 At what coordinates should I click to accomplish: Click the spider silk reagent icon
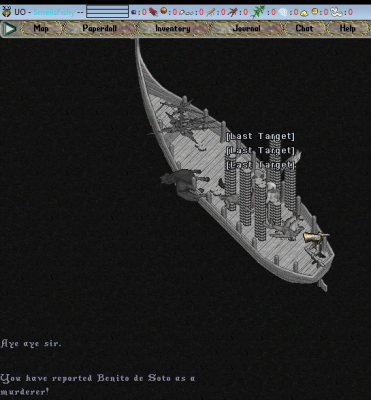[x=283, y=12]
